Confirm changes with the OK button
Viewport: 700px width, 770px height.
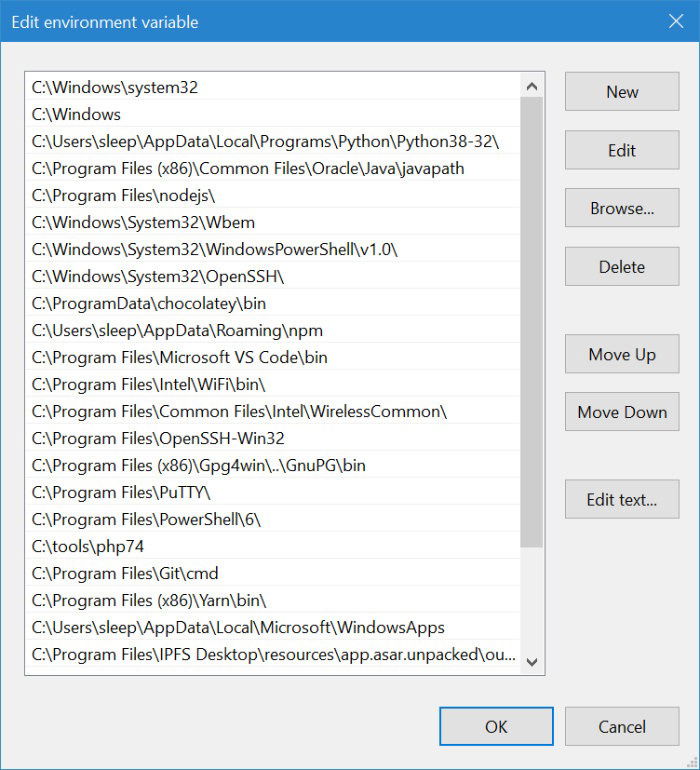[496, 726]
